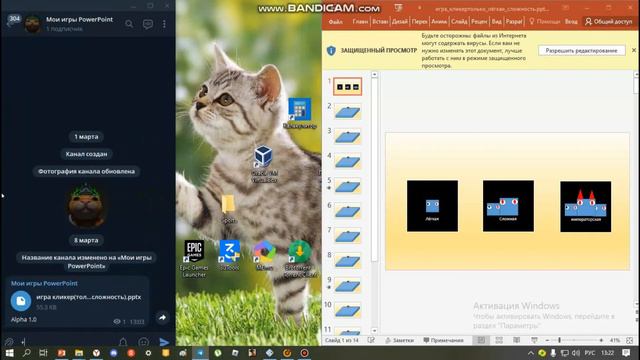Click the Windows Start button
The image size is (640, 360).
(9, 353)
